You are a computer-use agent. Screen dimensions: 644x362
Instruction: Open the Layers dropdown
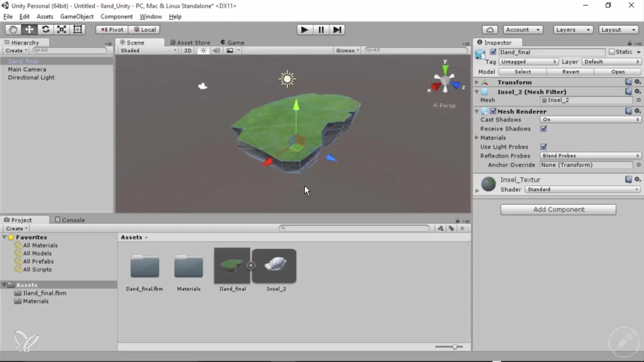(x=573, y=30)
